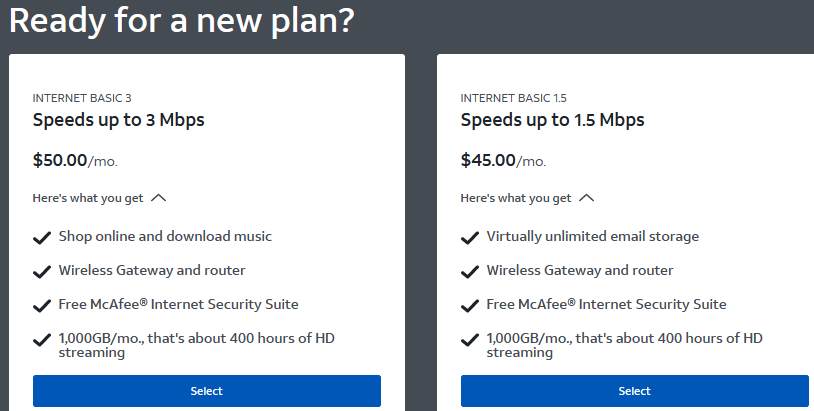Image resolution: width=814 pixels, height=411 pixels.
Task: Click 1,000GB checkmark in Internet Basic 3 card
Action: tap(42, 340)
